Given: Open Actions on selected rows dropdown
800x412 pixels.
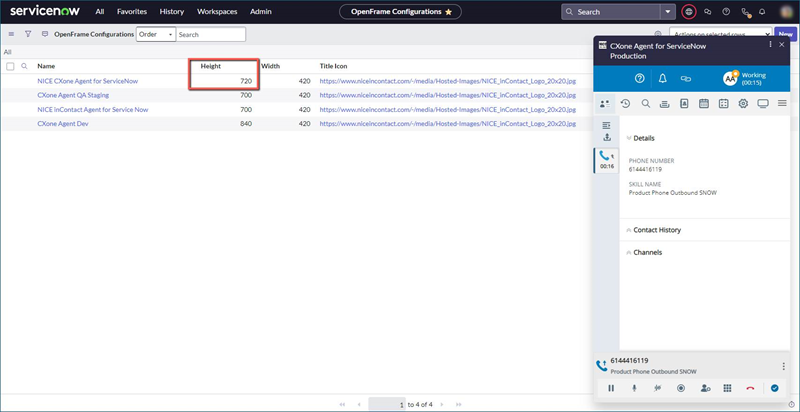Looking at the screenshot, I should (x=720, y=34).
